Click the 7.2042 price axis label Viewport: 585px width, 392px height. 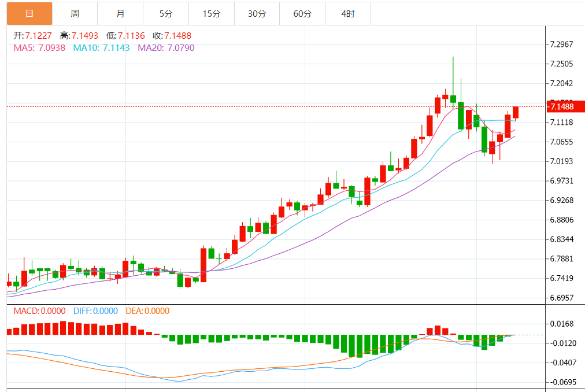click(561, 83)
